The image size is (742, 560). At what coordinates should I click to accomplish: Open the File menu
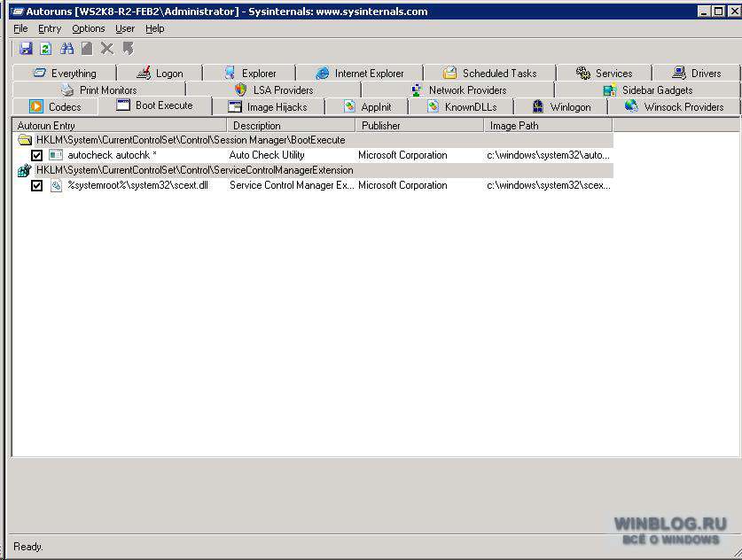pos(20,28)
